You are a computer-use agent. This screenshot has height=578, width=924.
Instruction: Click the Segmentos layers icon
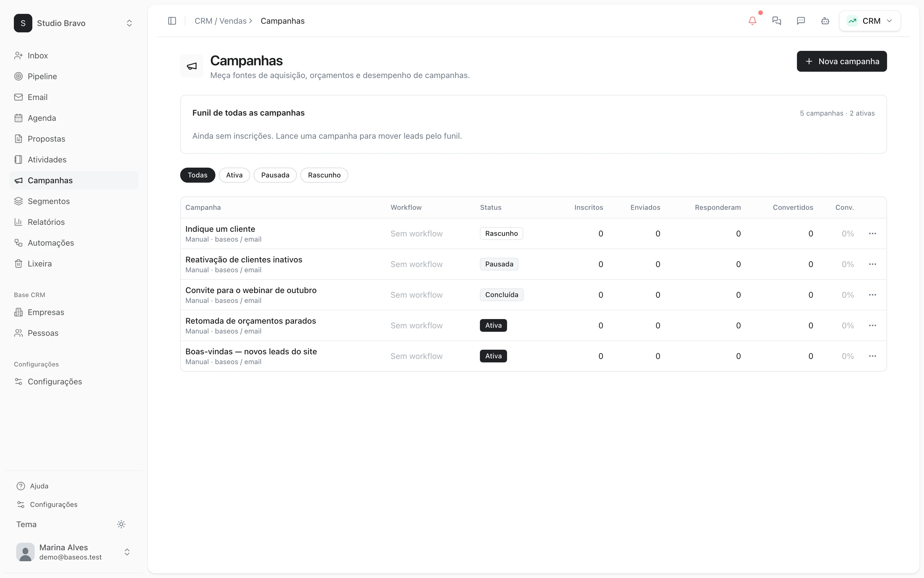(18, 201)
